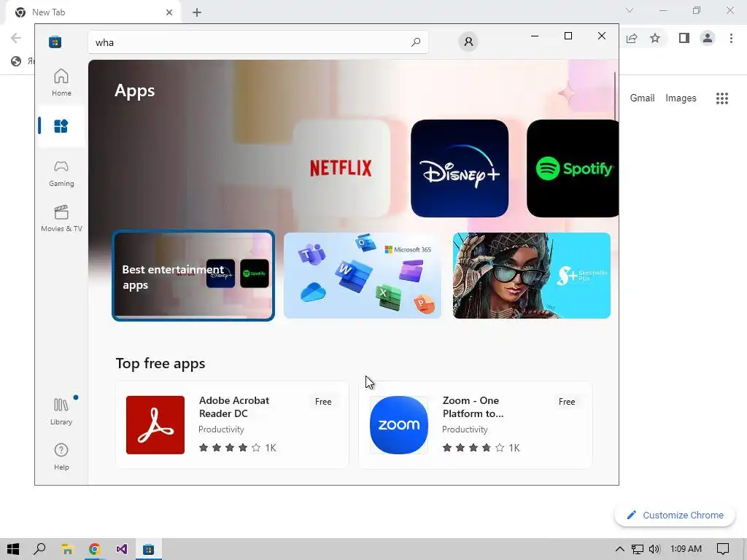Open the taskbar clock showing 1:09 AM
This screenshot has height=560, width=747.
pos(686,549)
